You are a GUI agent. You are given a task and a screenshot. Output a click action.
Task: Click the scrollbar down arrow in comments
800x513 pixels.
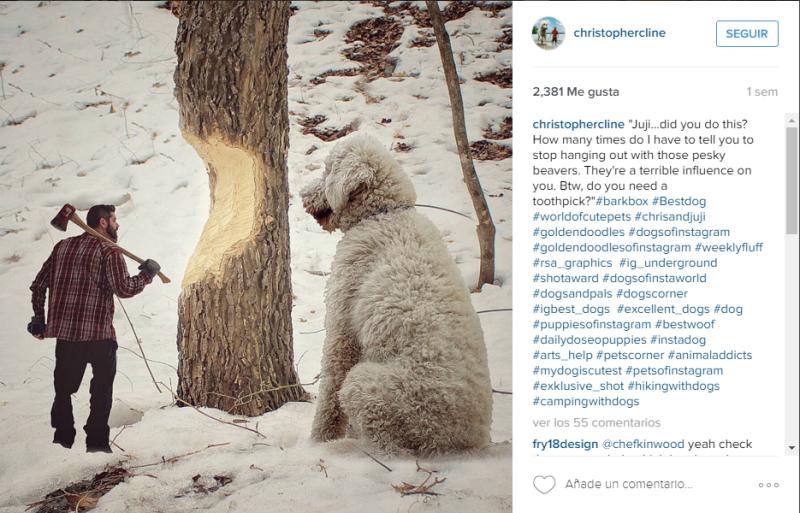(792, 448)
